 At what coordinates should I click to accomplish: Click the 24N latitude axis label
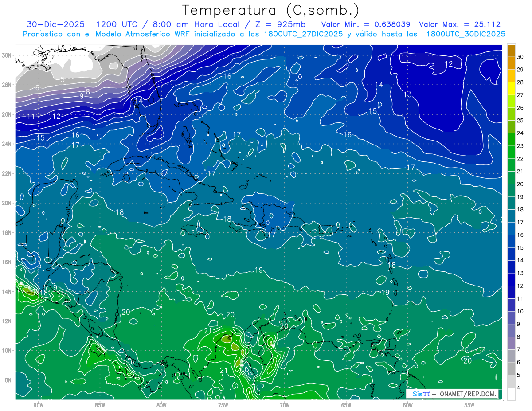[8, 144]
